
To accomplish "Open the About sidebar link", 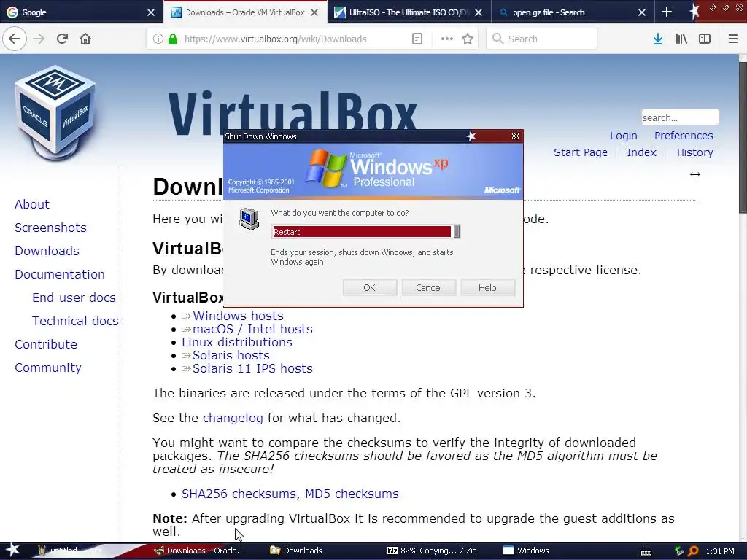I will click(x=32, y=204).
